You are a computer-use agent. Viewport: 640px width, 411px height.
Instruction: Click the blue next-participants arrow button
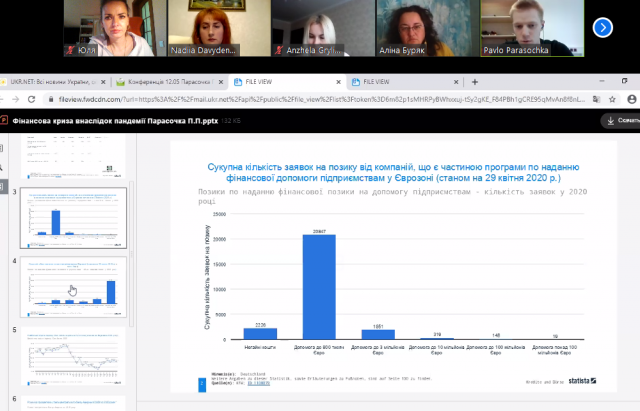pos(601,27)
